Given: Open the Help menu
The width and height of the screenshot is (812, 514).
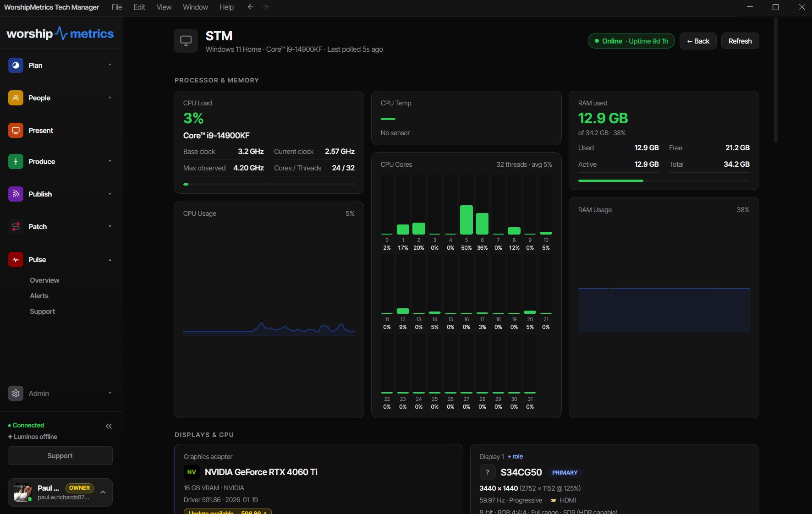Looking at the screenshot, I should (226, 7).
